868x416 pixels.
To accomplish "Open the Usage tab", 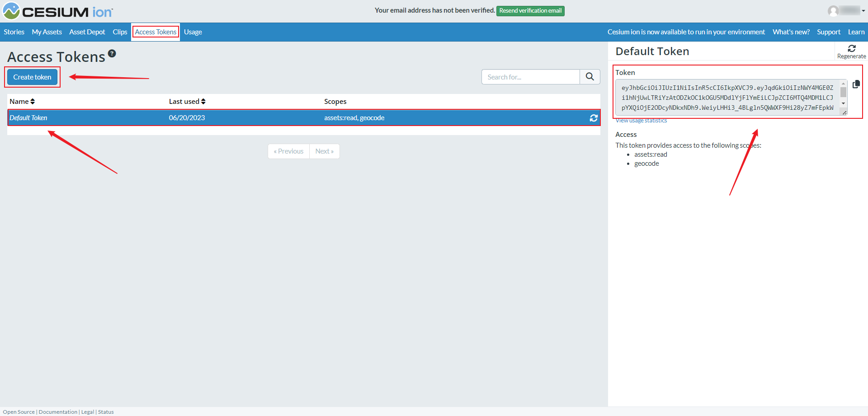I will click(193, 32).
